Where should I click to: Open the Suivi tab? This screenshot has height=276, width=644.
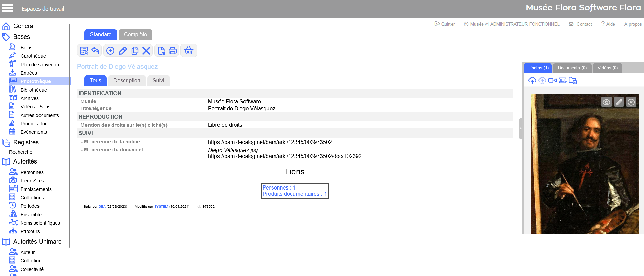click(158, 80)
